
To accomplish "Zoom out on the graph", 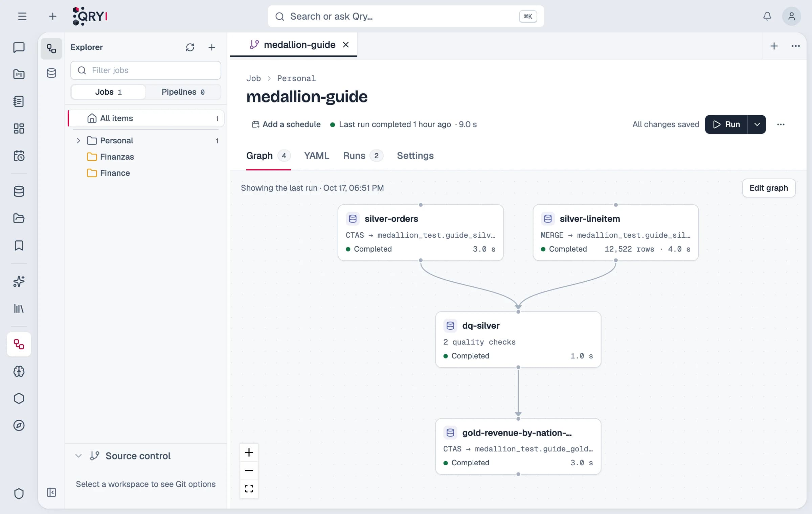I will pos(249,470).
